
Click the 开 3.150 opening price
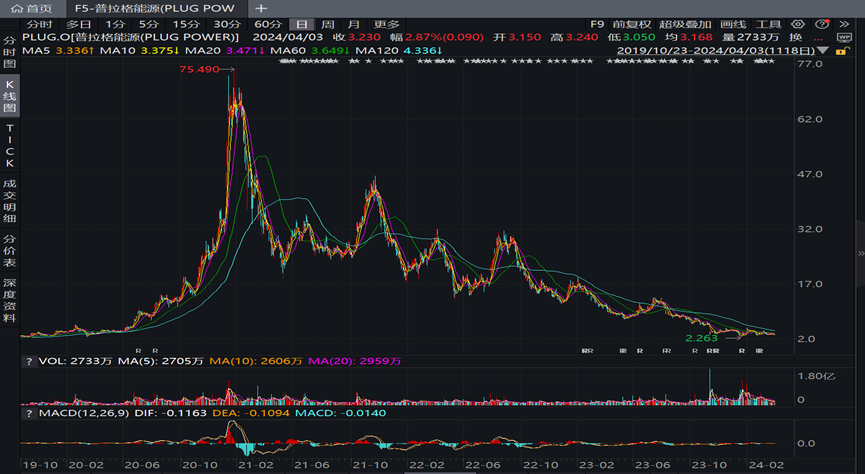point(517,37)
